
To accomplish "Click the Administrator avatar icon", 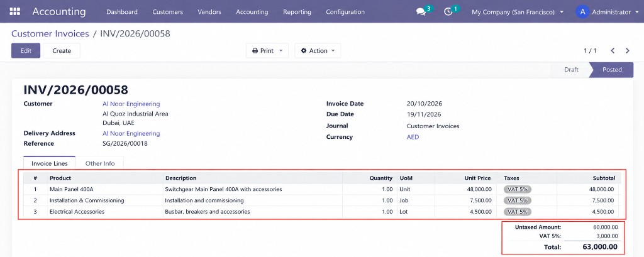I will 582,12.
